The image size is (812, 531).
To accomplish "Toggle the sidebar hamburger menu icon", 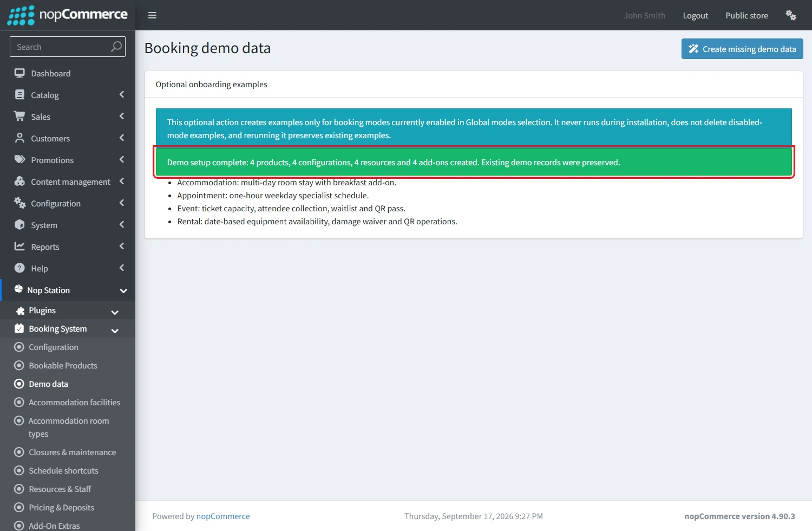I will pos(152,15).
